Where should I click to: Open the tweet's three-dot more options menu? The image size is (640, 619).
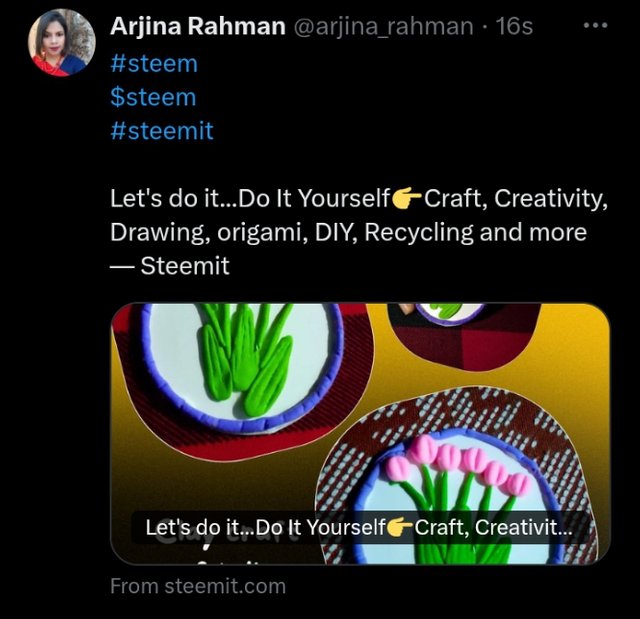(x=595, y=26)
